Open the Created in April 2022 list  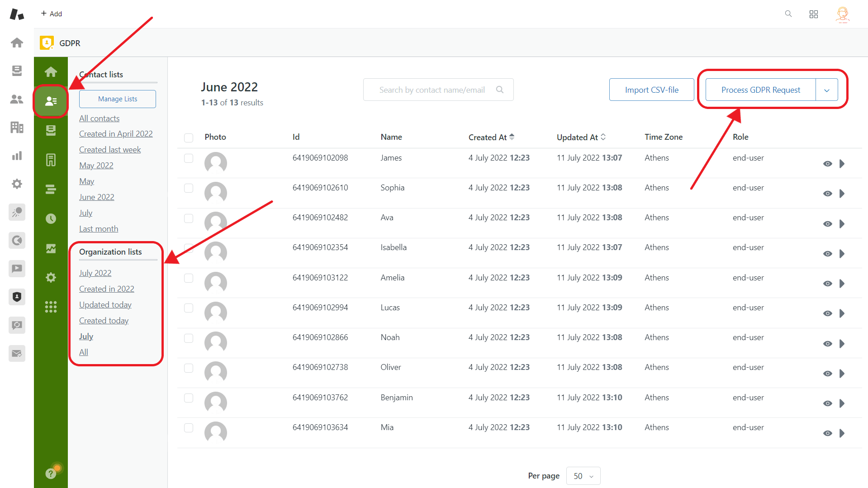116,134
